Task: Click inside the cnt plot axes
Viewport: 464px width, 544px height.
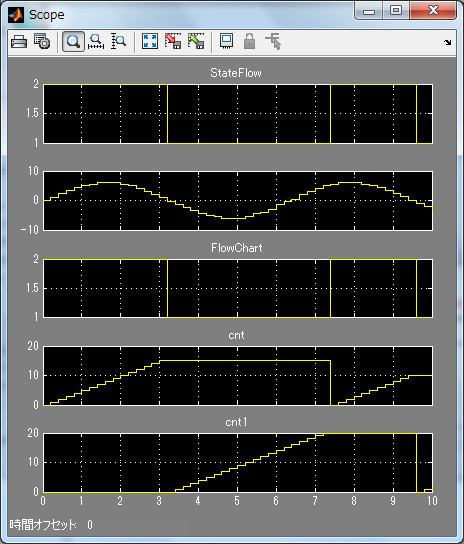Action: (x=238, y=375)
